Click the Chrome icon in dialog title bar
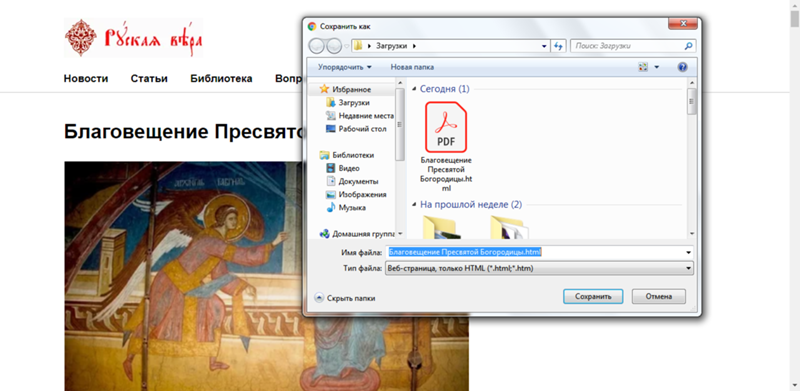Screen dimensions: 800x391 tap(312, 26)
